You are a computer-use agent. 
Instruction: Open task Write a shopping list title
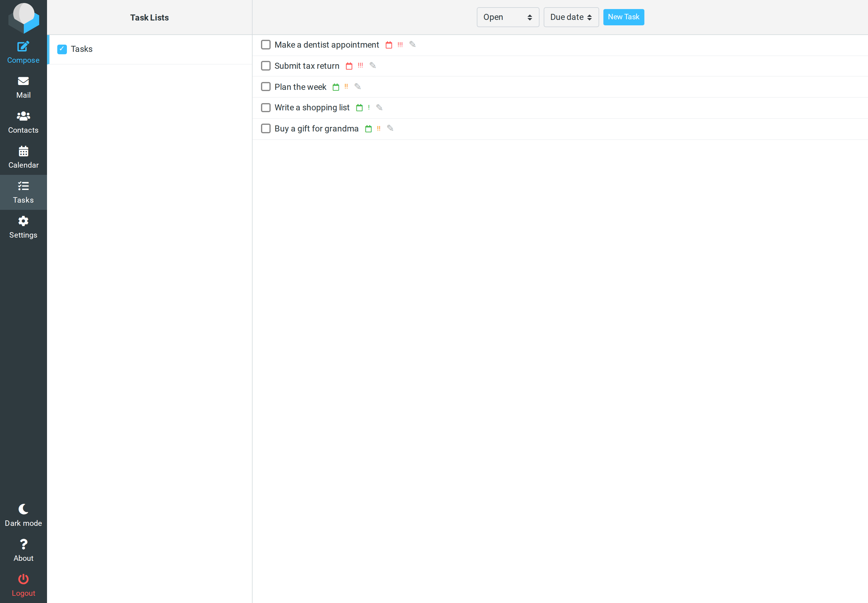[312, 108]
